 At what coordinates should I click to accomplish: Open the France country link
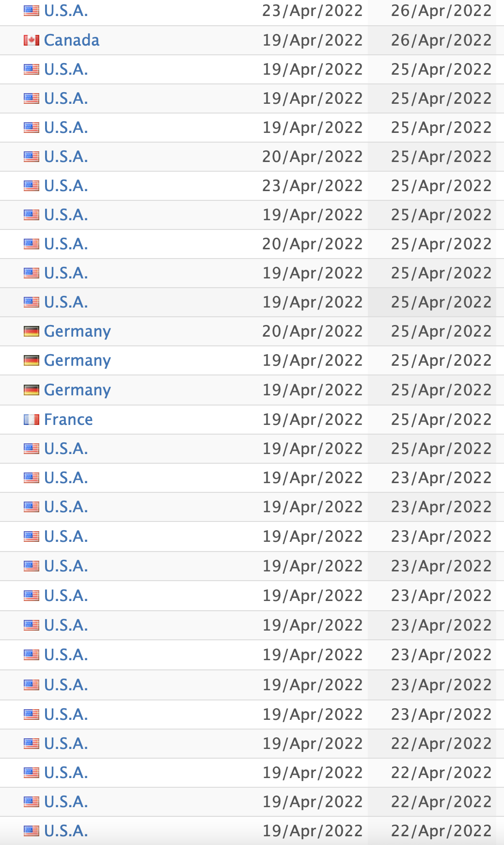68,420
